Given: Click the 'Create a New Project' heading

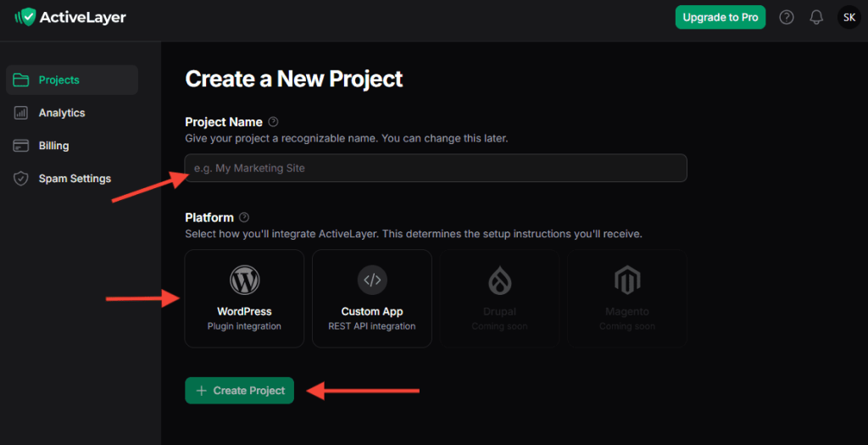Looking at the screenshot, I should tap(294, 79).
